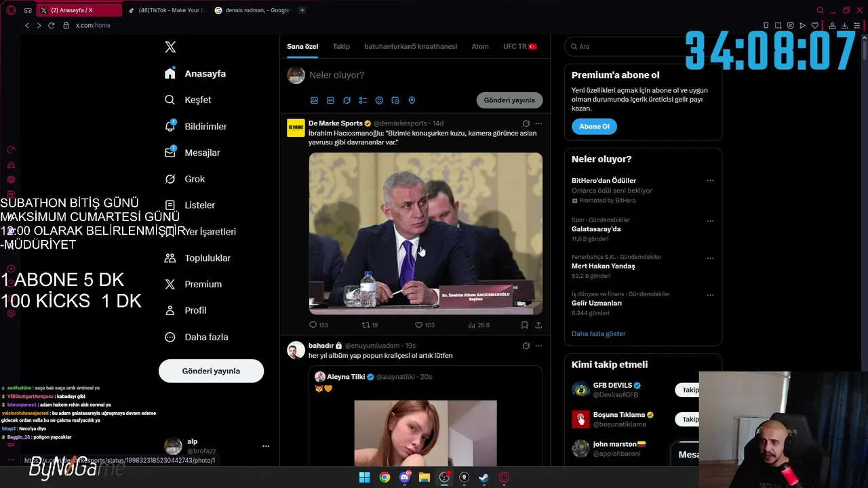Open more options for Gelir Uzmanları trend

point(710,295)
